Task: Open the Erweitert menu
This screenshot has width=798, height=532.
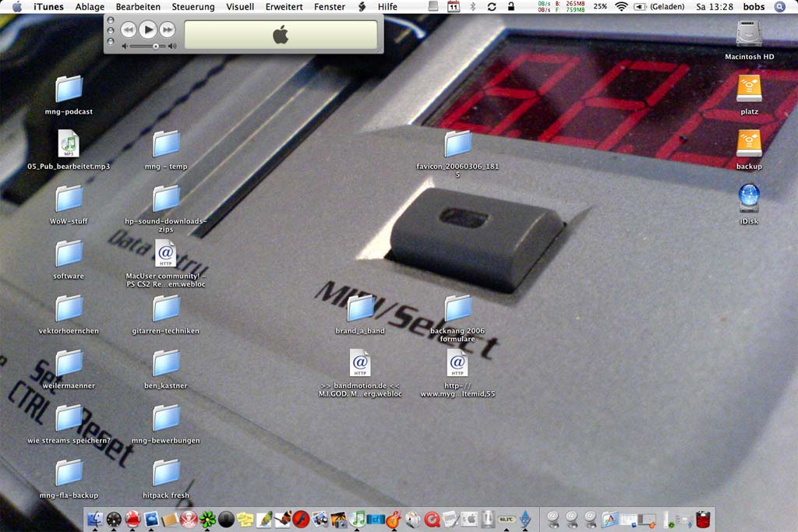Action: coord(284,6)
